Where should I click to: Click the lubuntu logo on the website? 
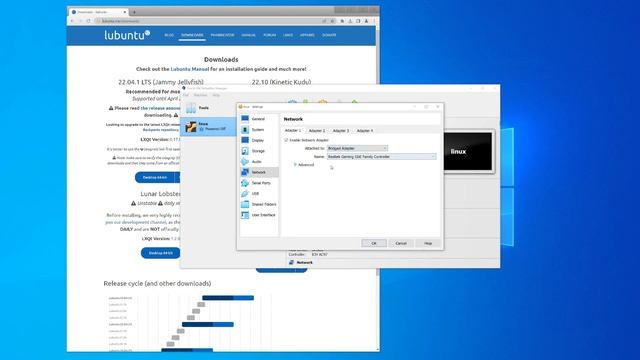coord(127,35)
